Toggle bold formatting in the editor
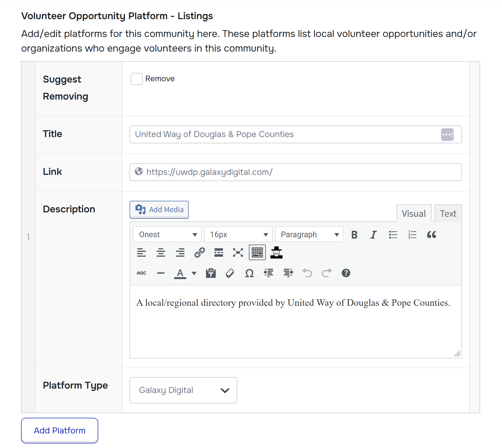This screenshot has width=502, height=448. pos(354,235)
